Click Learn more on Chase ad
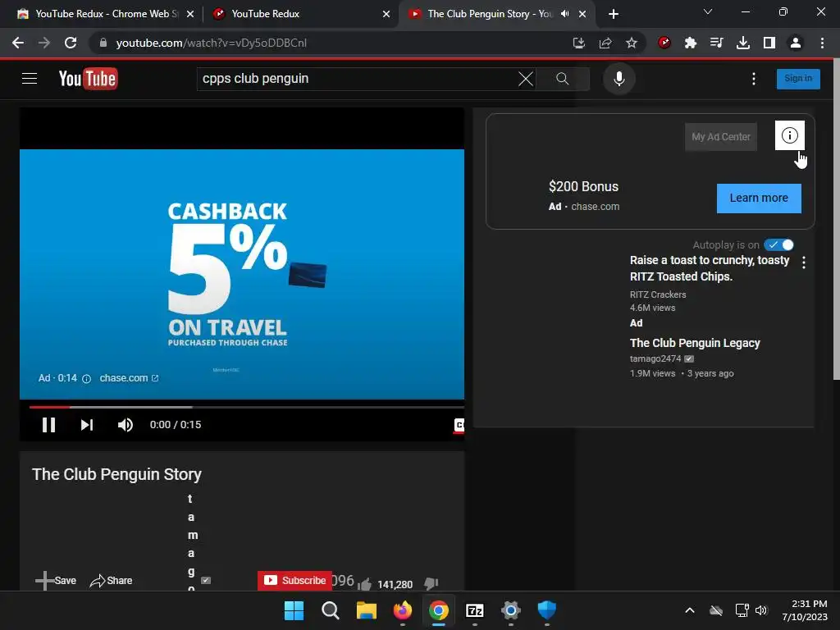The image size is (840, 630). coord(759,199)
